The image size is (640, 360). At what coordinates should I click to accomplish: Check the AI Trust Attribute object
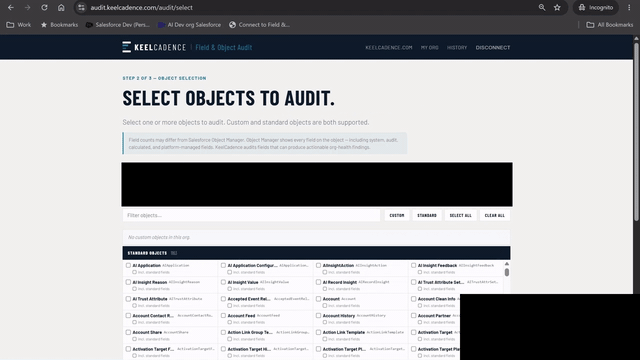tap(128, 299)
